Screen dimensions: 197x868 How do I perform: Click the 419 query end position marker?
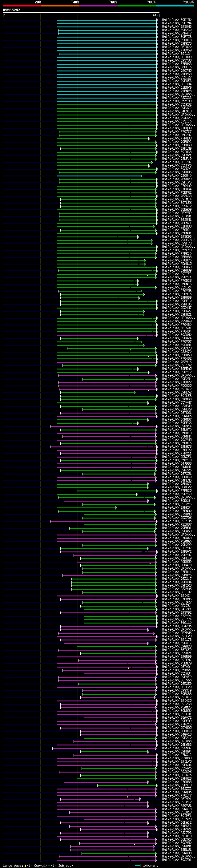point(155,15)
